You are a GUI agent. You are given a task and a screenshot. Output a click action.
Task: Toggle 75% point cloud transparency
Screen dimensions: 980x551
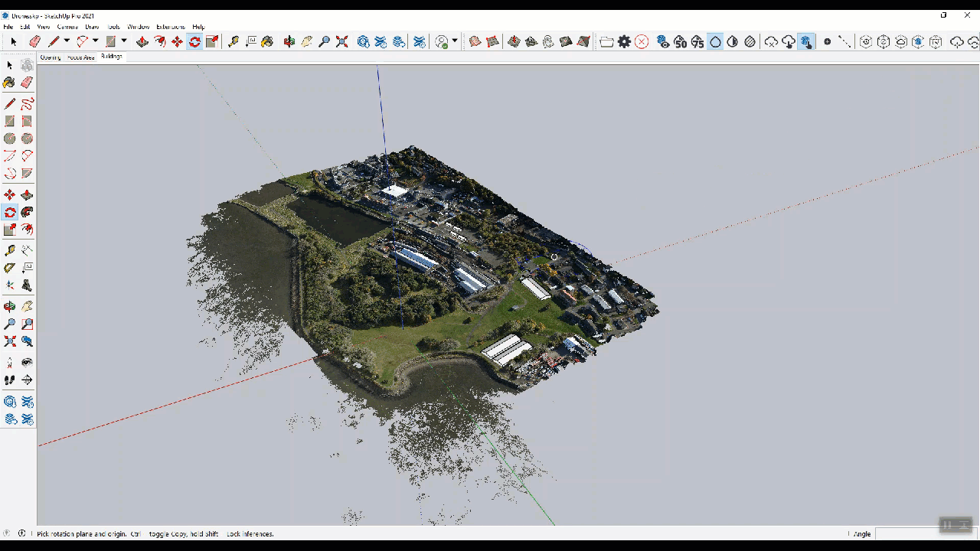click(x=697, y=42)
